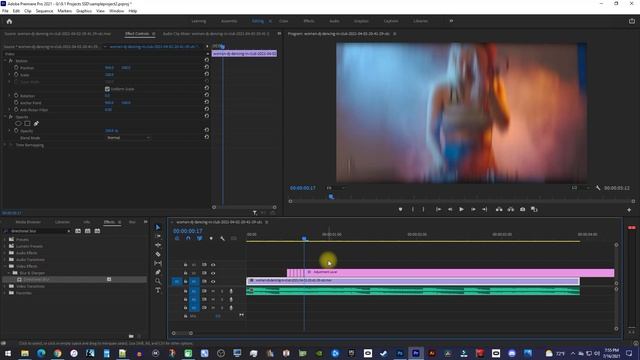Toggle animation stopwatch for Rotation
This screenshot has height=360, width=640.
click(16, 95)
